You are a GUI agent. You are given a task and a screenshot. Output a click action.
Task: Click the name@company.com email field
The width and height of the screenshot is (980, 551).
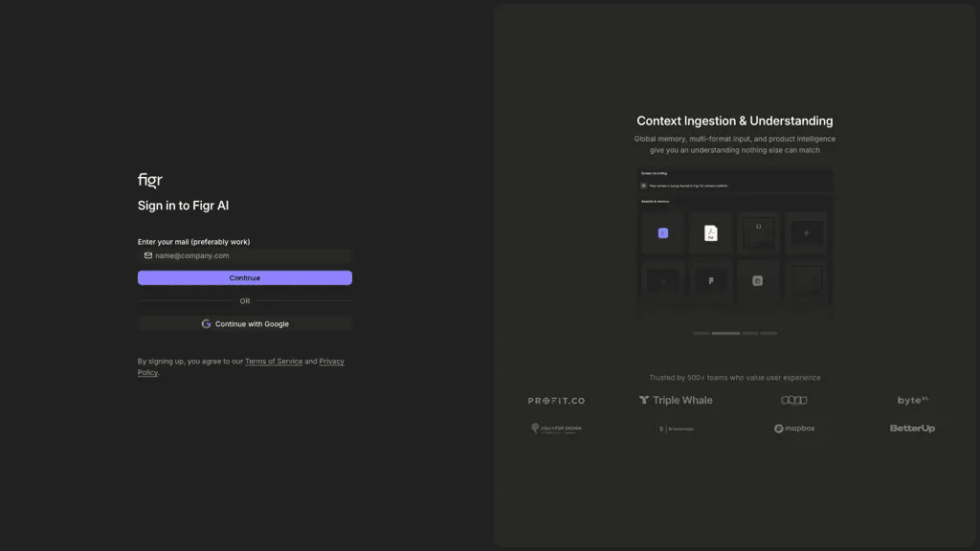245,255
